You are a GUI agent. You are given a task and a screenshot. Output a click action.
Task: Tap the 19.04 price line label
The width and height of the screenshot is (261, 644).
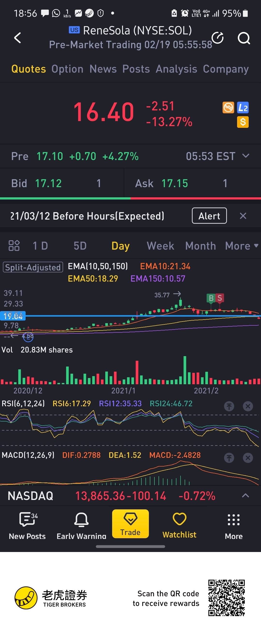pos(13,316)
